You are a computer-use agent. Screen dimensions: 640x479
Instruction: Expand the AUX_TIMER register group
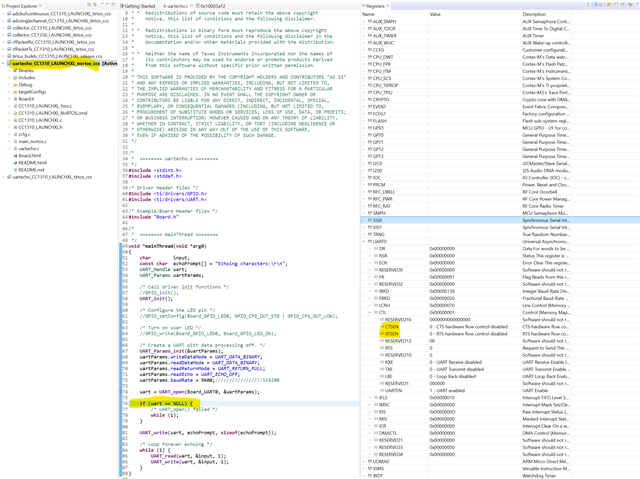[x=364, y=36]
